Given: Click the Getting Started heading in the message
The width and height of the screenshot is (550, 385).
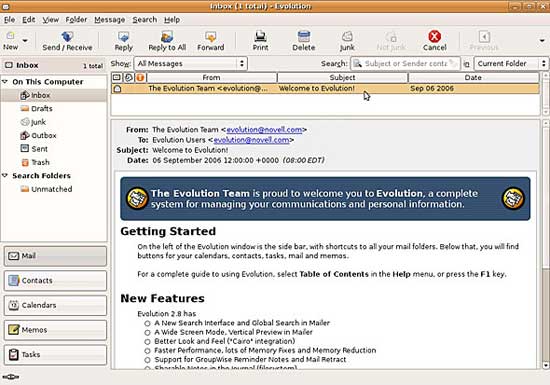Looking at the screenshot, I should 168,231.
